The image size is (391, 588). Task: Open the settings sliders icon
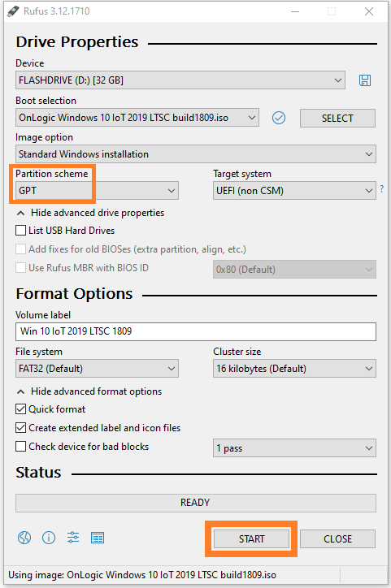click(73, 538)
